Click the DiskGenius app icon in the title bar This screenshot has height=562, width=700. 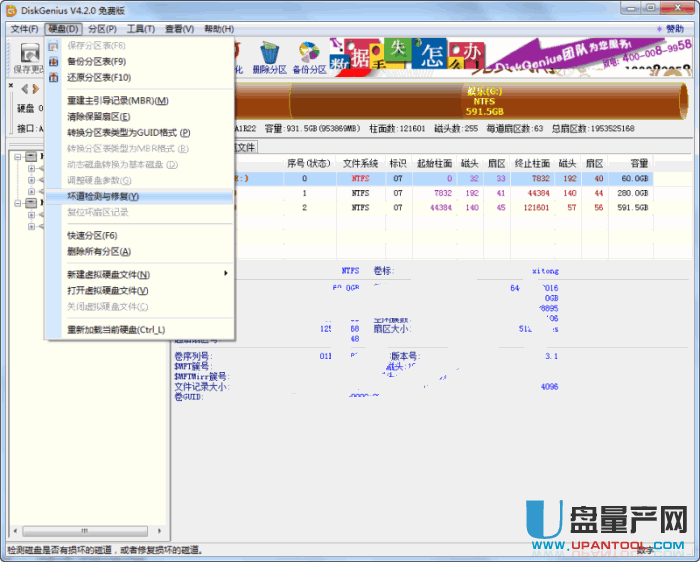pyautogui.click(x=12, y=10)
